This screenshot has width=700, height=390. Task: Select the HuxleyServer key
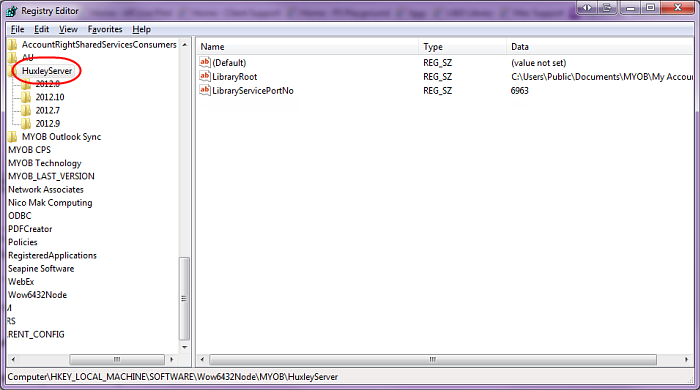(x=47, y=71)
